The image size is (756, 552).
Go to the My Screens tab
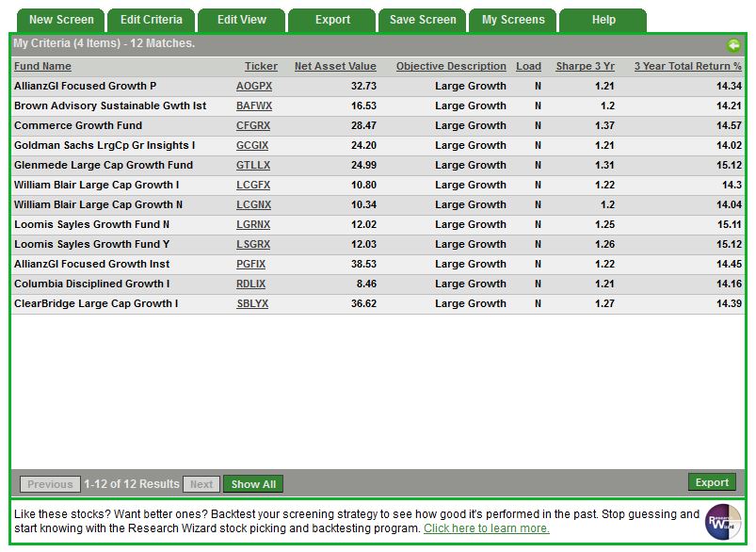click(513, 20)
